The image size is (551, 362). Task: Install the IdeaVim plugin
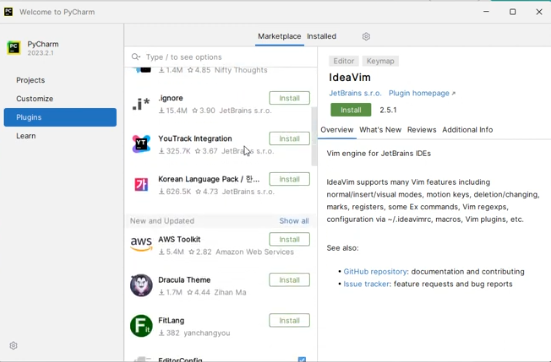(x=351, y=110)
